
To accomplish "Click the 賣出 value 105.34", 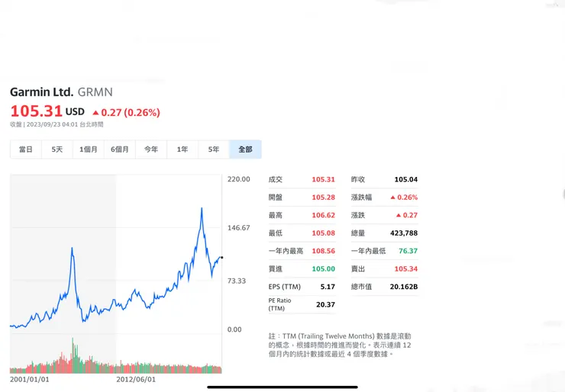I will click(405, 269).
